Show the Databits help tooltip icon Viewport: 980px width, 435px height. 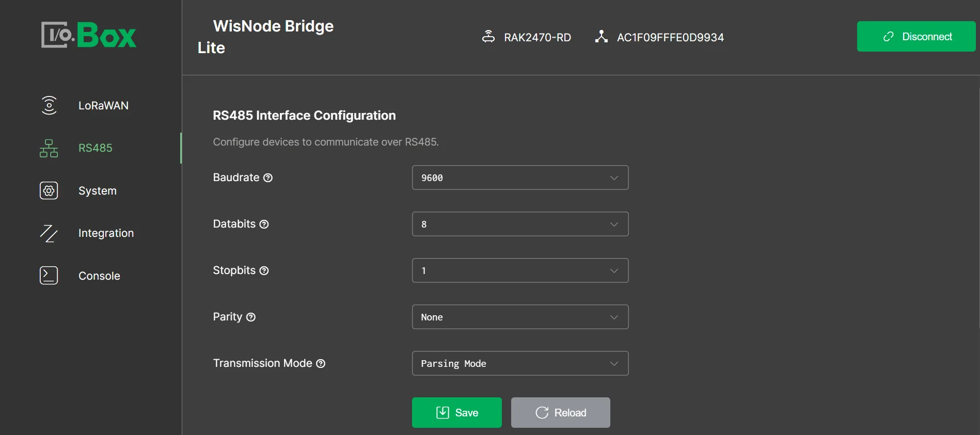tap(264, 224)
